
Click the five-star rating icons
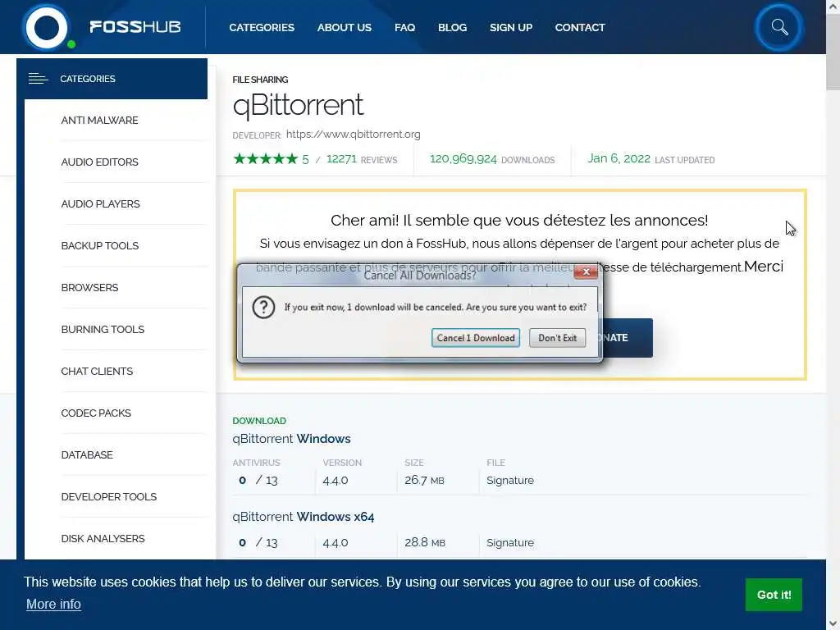tap(266, 159)
